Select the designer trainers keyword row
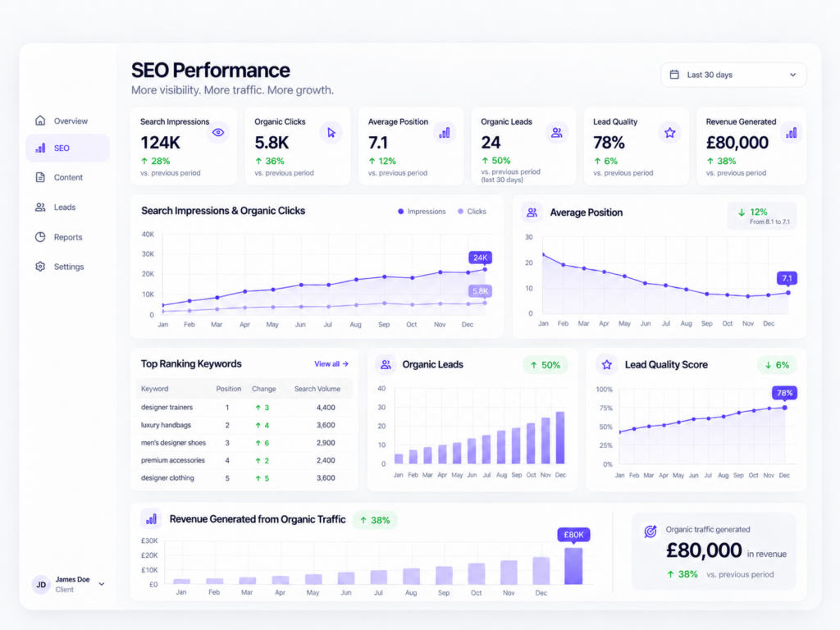 coord(244,407)
